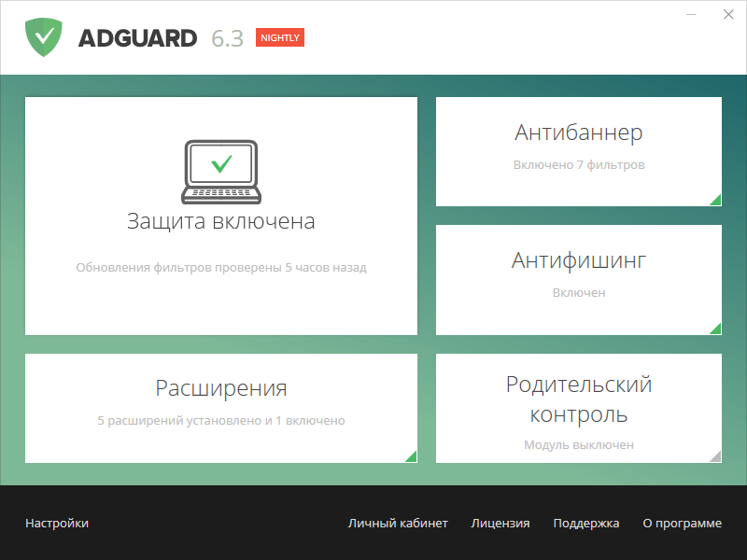Open the Поддержка link
Screen dimensions: 747x560
pos(586,524)
